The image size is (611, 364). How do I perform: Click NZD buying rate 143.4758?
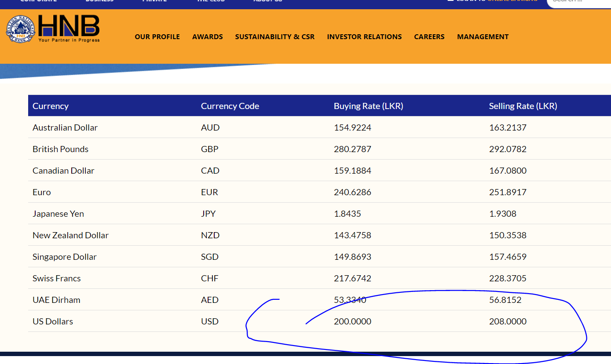pos(352,235)
